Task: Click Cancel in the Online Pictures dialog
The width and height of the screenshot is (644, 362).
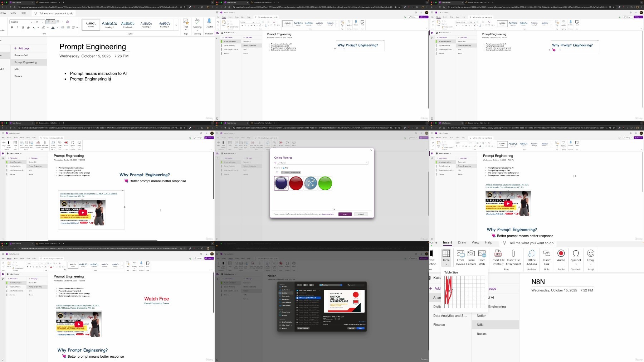Action: click(x=361, y=214)
